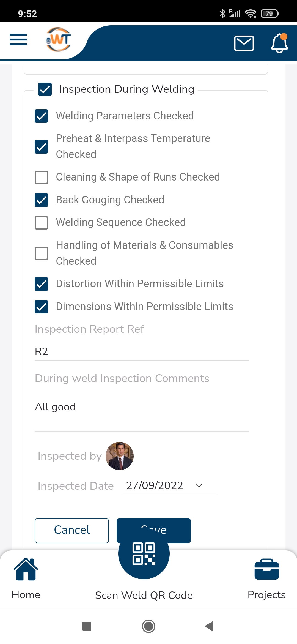Image resolution: width=297 pixels, height=644 pixels.
Task: Open the 27/09/2022 date picker field
Action: coord(169,486)
